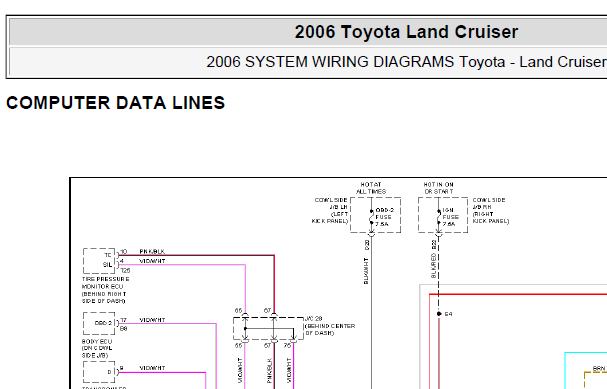The width and height of the screenshot is (607, 389).
Task: Click the "BRN" wire label
Action: click(x=598, y=369)
